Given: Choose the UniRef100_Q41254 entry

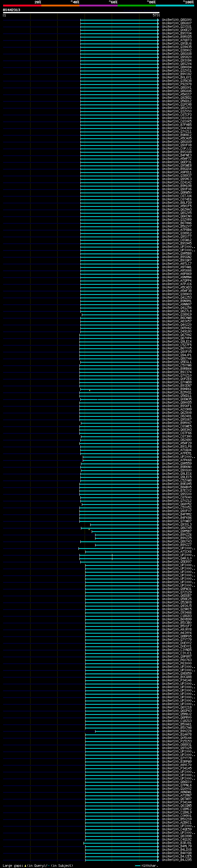Looking at the screenshot, I should click(x=177, y=308).
